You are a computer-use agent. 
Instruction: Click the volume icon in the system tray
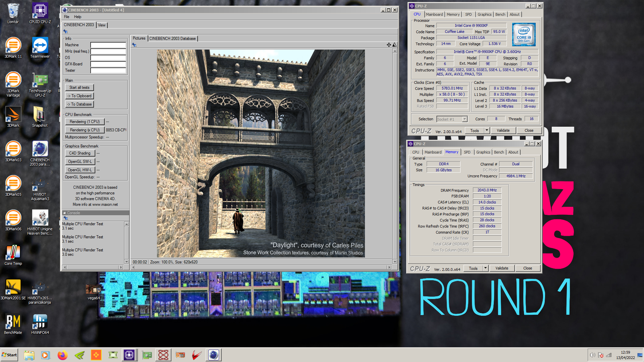click(x=592, y=355)
